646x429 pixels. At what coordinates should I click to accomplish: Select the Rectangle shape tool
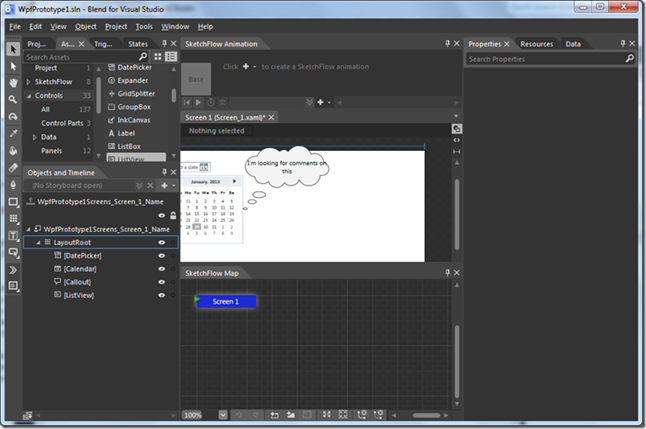pos(13,202)
